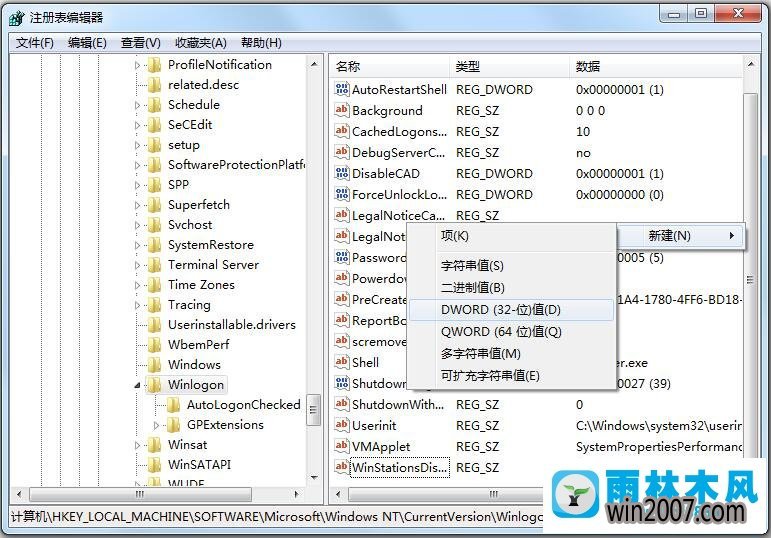The image size is (771, 538).
Task: Select the Time Zones tree item
Action: (201, 285)
